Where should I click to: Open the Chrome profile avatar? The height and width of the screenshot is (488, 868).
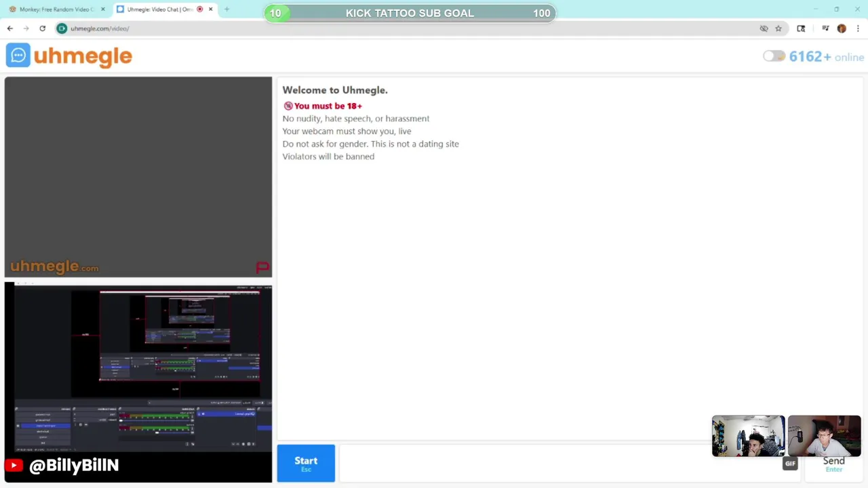click(x=842, y=28)
